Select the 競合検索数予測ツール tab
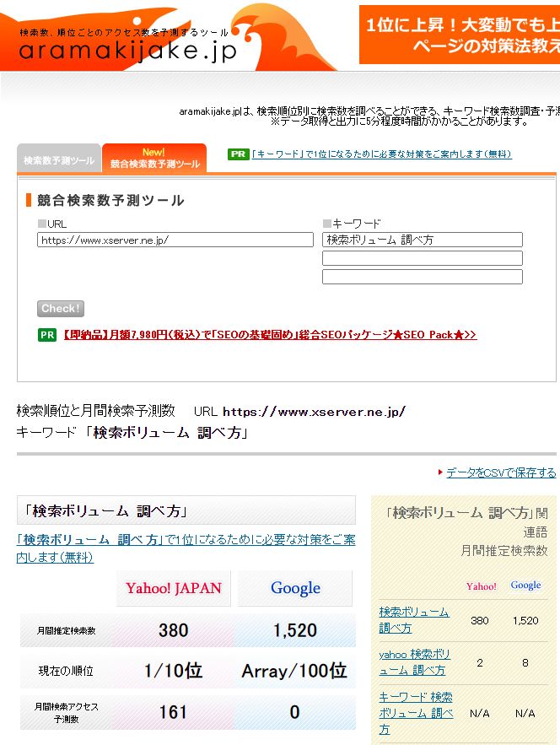The height and width of the screenshot is (745, 560). tap(155, 159)
